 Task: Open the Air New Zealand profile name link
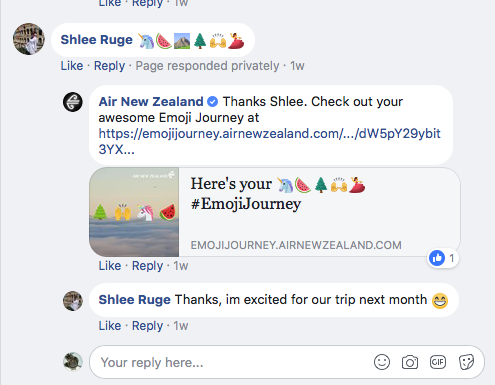(151, 102)
